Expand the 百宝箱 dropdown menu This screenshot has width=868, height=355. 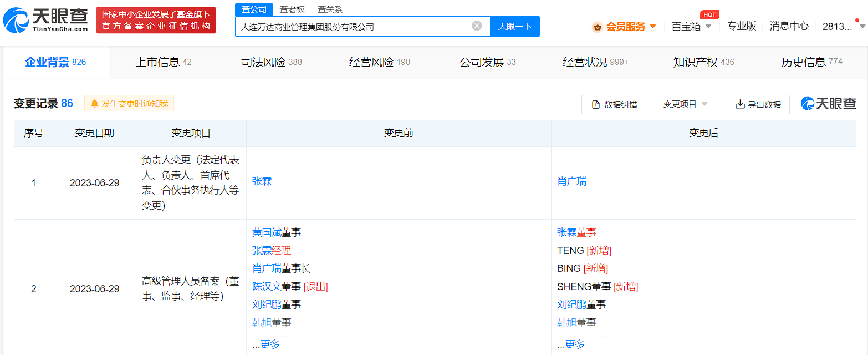[x=691, y=26]
